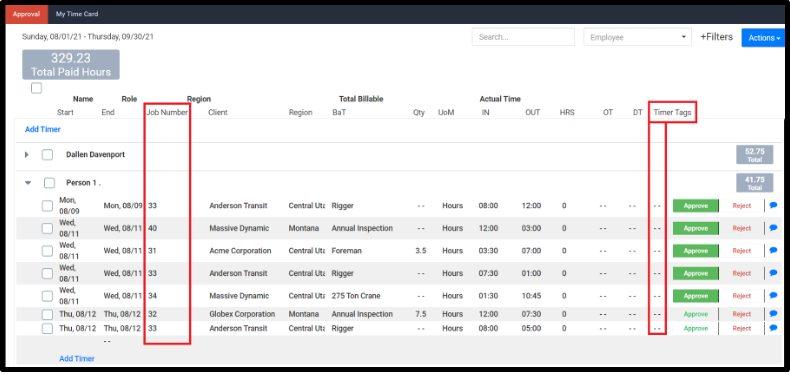Screen dimensions: 790x375
Task: Click the BaT column header
Action: [339, 112]
